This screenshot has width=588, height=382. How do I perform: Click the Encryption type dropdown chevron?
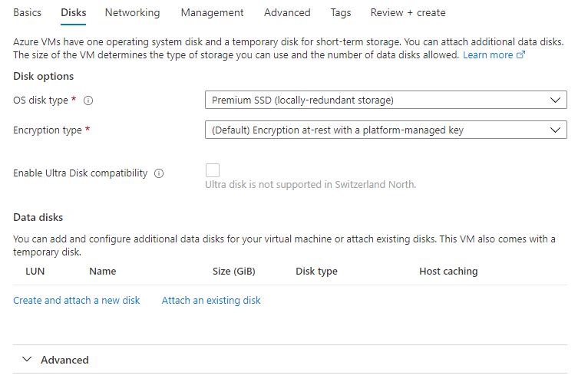(x=555, y=130)
